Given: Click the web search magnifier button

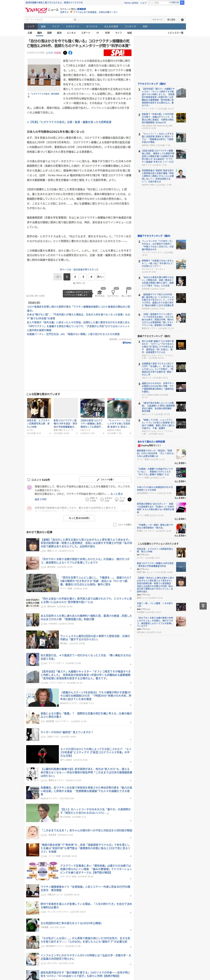Looking at the screenshot, I should (x=182, y=3).
